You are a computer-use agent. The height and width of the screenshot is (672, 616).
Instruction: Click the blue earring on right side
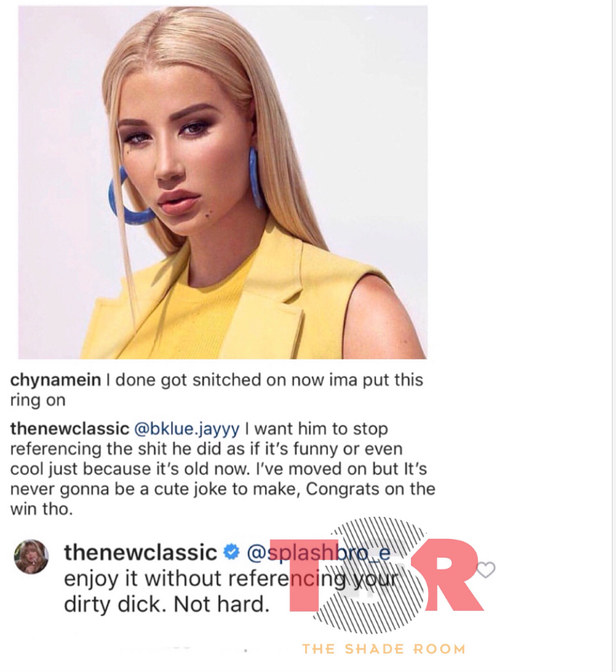point(254,178)
